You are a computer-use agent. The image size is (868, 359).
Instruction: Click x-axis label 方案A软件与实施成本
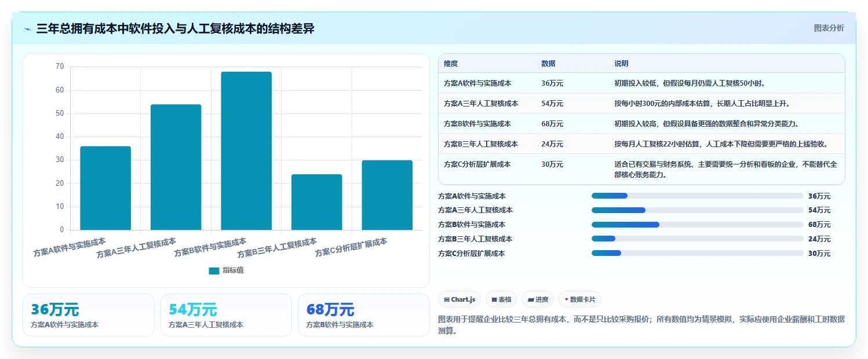(x=70, y=247)
